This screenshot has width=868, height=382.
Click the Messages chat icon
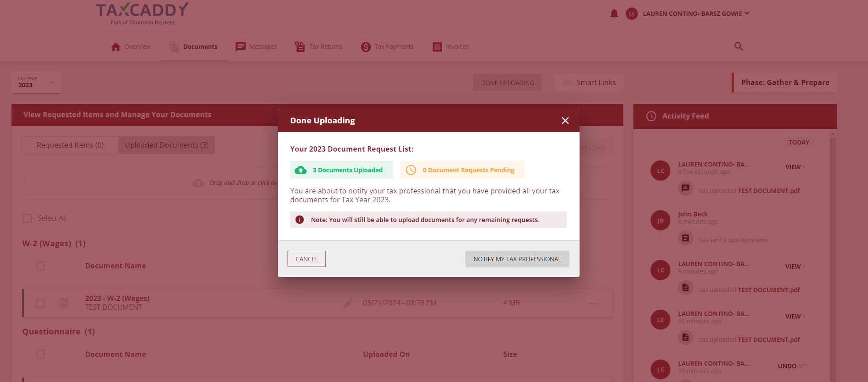coord(240,47)
